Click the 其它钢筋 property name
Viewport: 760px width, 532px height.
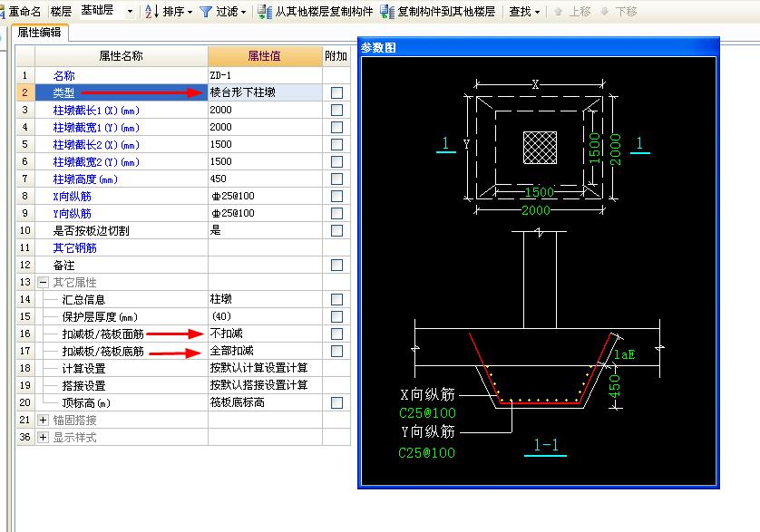(x=74, y=248)
